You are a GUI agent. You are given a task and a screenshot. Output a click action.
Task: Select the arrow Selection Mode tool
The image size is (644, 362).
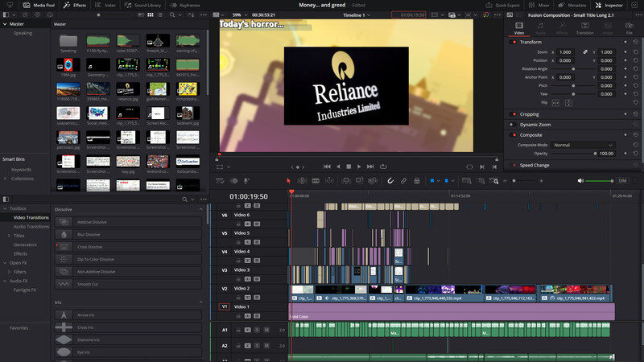click(288, 180)
